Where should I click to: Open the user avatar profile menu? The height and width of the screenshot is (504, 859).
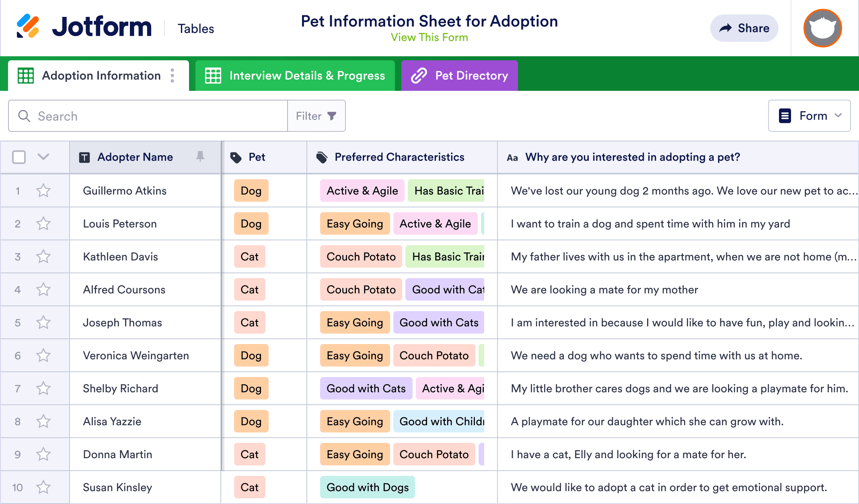(x=822, y=28)
